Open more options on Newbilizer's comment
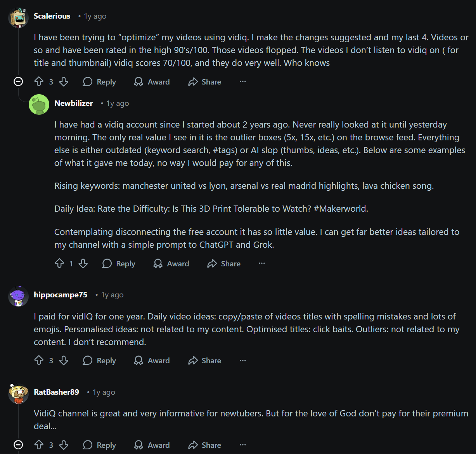 261,263
